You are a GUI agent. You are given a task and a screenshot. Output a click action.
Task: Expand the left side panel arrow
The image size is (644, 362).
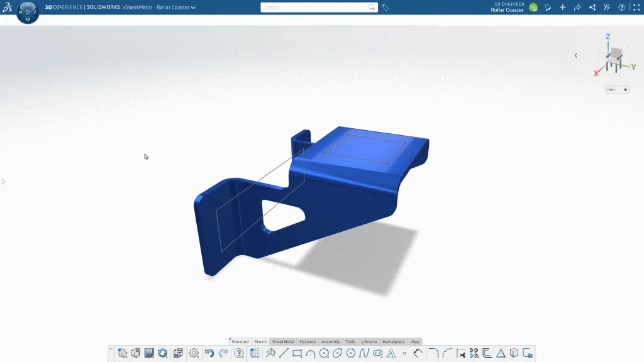pyautogui.click(x=3, y=182)
